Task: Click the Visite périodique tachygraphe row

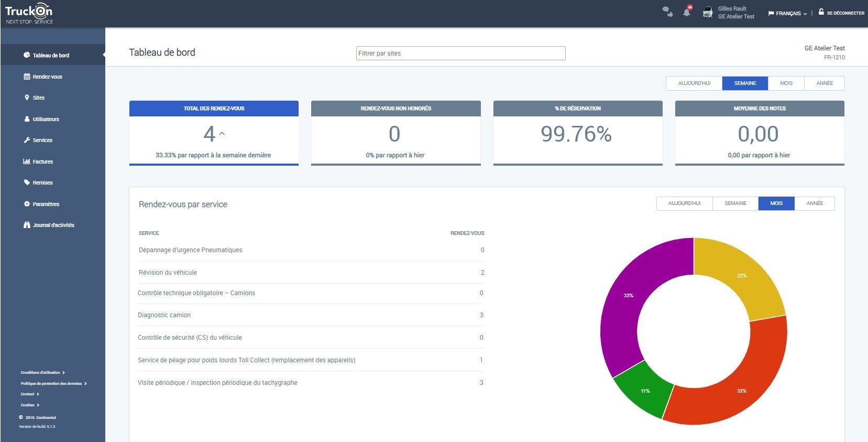Action: tap(311, 383)
